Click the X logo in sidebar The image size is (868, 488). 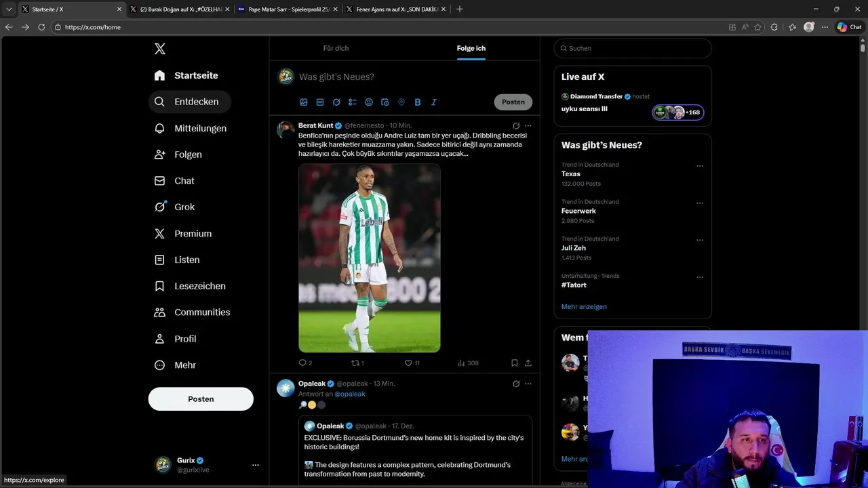click(x=160, y=49)
